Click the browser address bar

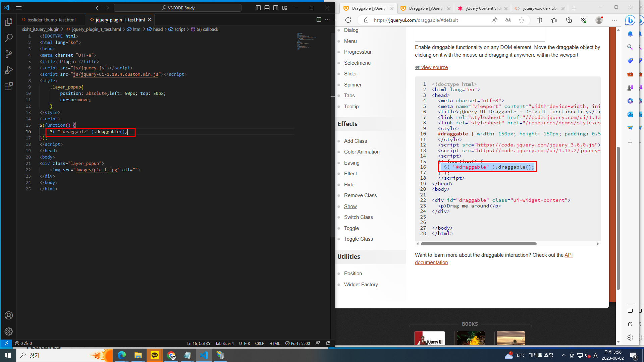[416, 20]
